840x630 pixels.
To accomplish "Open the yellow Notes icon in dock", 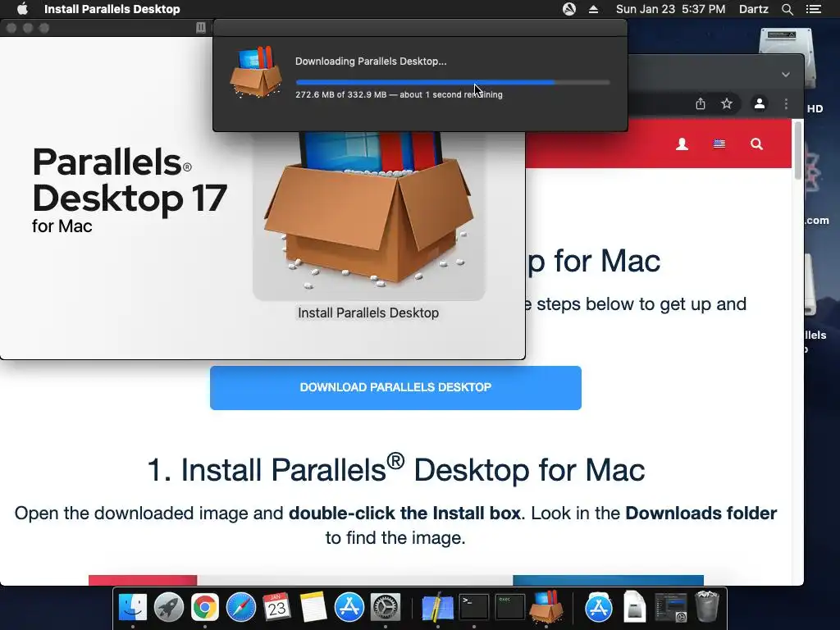I will pyautogui.click(x=313, y=607).
